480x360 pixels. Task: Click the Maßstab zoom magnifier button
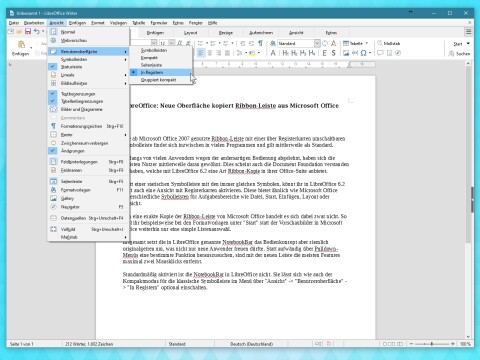tap(389, 43)
